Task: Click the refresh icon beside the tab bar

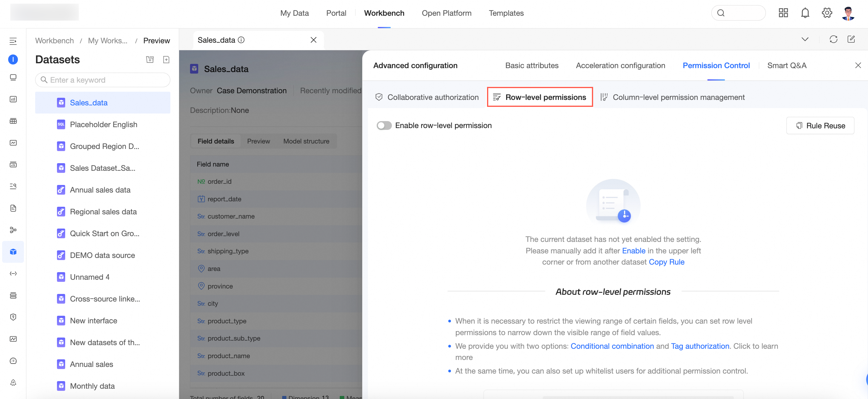Action: (833, 39)
